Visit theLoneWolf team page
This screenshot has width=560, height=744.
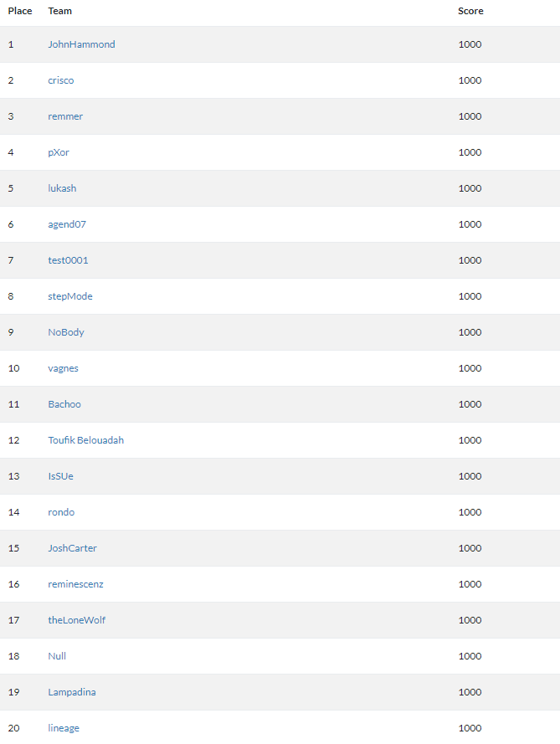click(76, 620)
